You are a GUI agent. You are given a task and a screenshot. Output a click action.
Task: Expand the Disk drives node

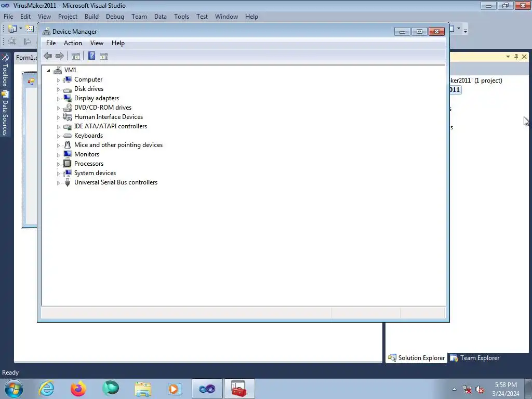(58, 89)
